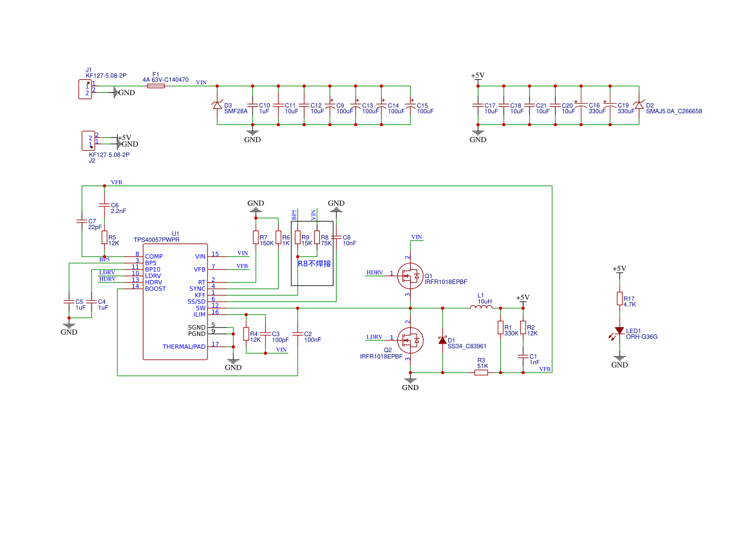Select the F1 fuse symbol
The image size is (756, 535).
(x=156, y=86)
